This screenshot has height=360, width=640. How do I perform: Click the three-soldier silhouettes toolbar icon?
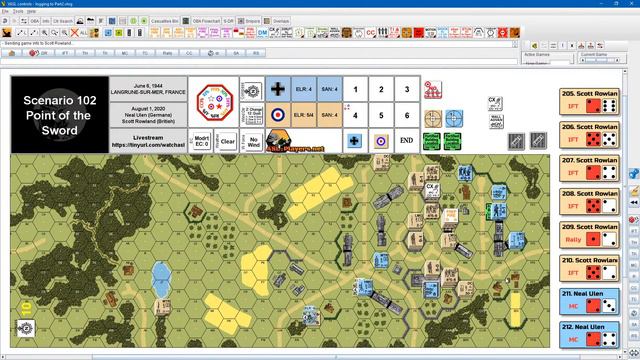(382, 33)
